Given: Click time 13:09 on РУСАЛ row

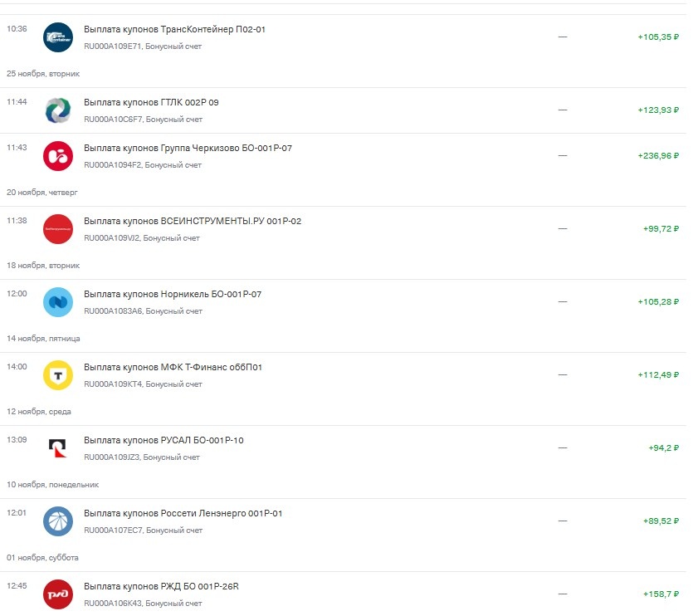Looking at the screenshot, I should point(17,440).
